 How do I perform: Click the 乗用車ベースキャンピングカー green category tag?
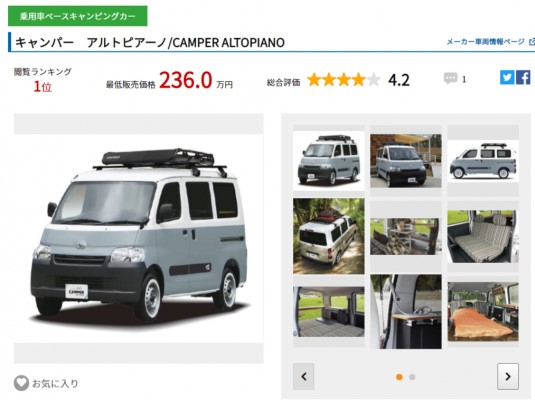point(78,16)
